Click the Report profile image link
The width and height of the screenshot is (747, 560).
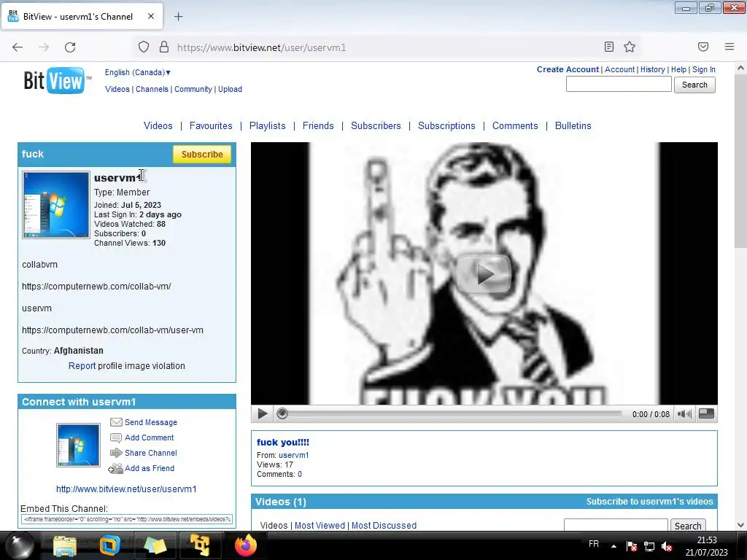(82, 366)
